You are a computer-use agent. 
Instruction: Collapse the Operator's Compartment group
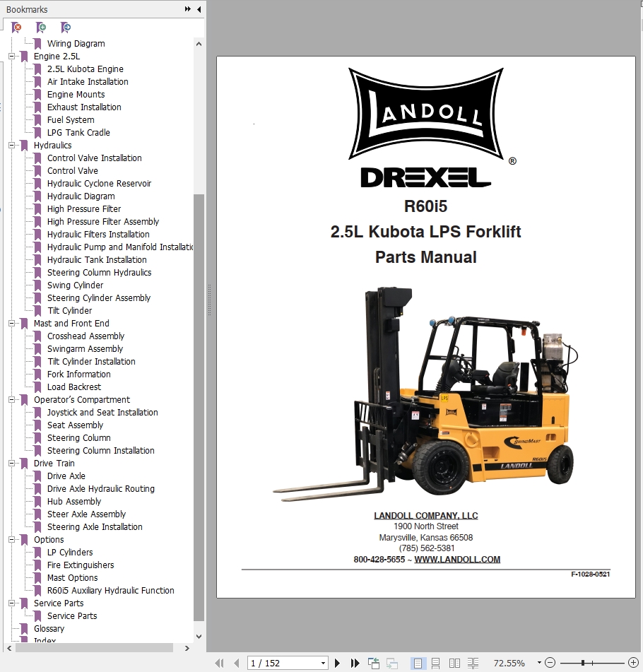tap(11, 399)
